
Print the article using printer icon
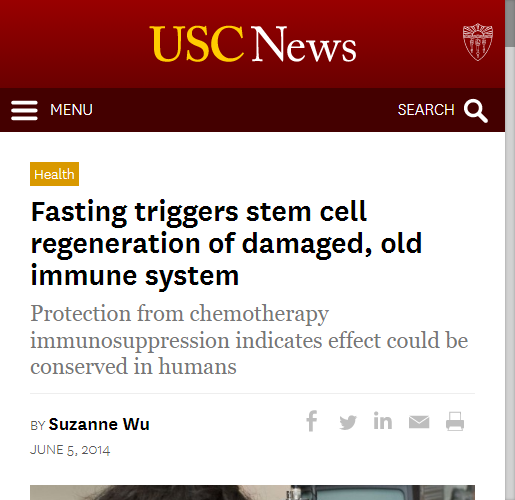(455, 422)
